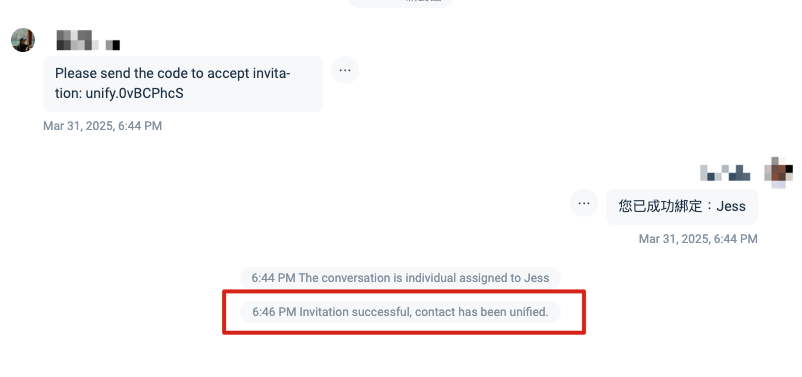802x377 pixels.
Task: Open more options for the invitation code message
Action: click(345, 70)
